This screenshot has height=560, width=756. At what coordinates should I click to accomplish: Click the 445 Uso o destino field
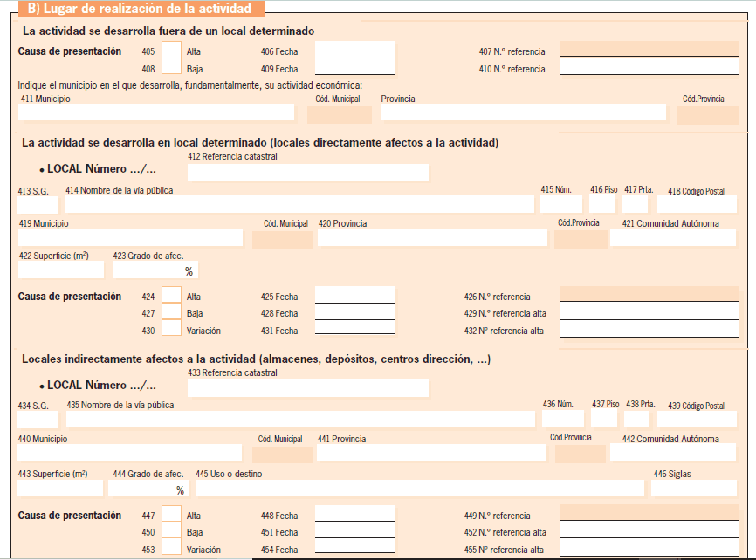(419, 488)
